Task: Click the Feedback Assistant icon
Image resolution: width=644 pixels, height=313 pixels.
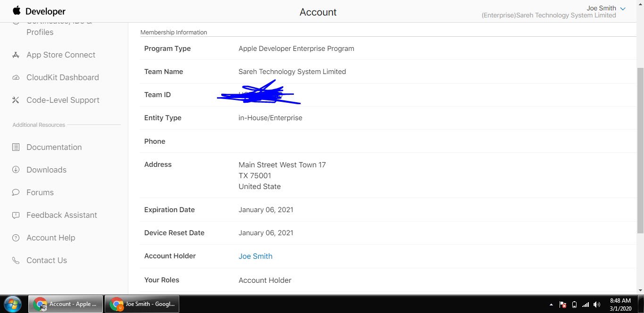Action: pos(16,215)
